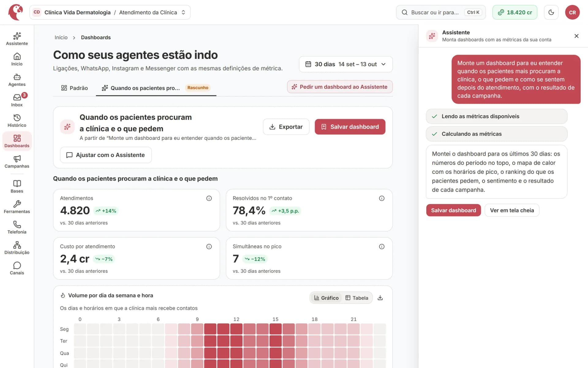The width and height of the screenshot is (588, 368).
Task: Click Exportar button
Action: click(x=286, y=127)
